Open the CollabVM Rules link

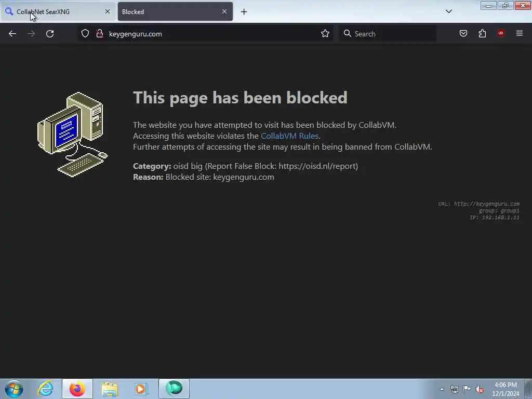[x=289, y=136]
